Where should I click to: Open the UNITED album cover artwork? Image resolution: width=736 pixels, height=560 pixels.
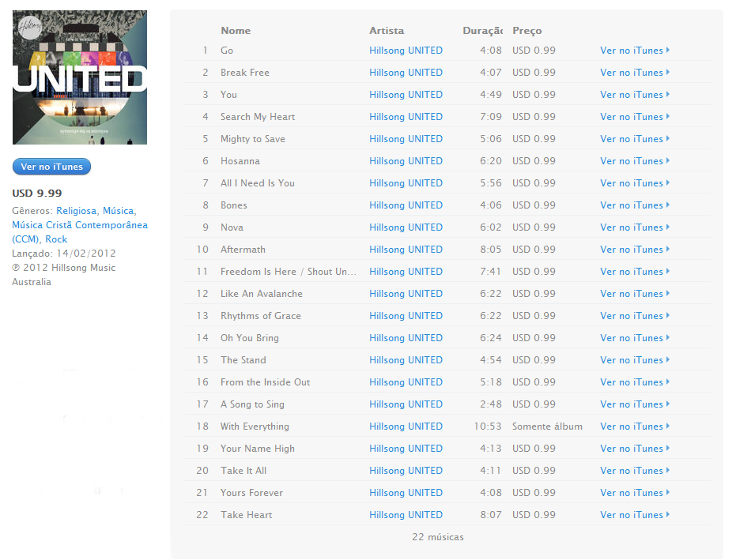coord(80,77)
